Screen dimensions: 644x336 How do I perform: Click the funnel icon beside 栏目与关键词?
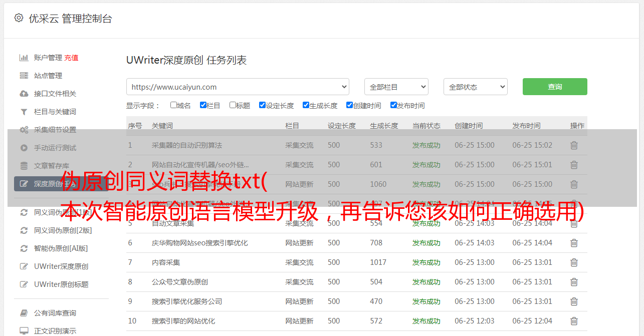pyautogui.click(x=24, y=112)
